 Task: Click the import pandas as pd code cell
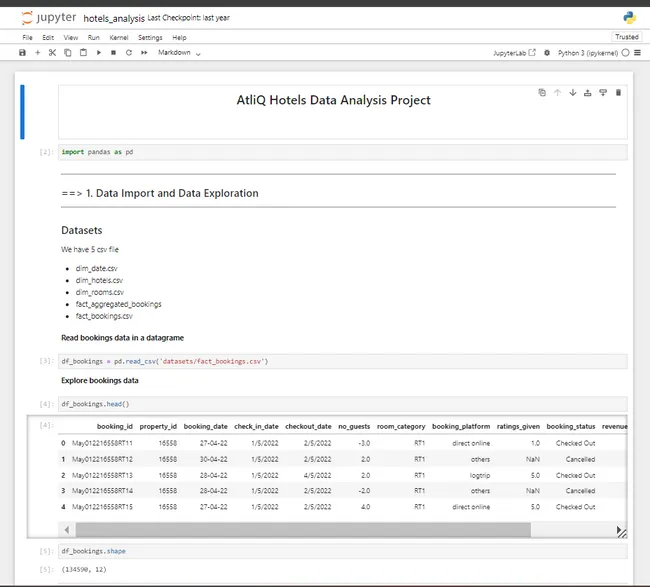(x=342, y=152)
